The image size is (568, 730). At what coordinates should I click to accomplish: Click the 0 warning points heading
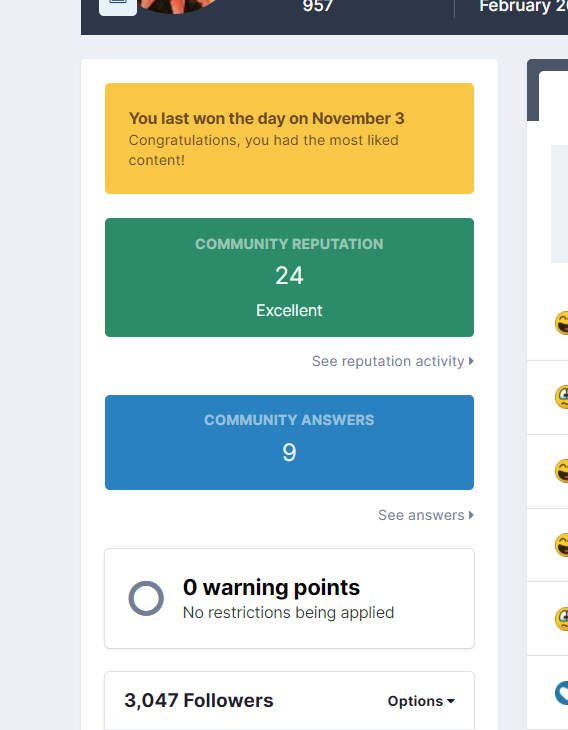click(271, 587)
